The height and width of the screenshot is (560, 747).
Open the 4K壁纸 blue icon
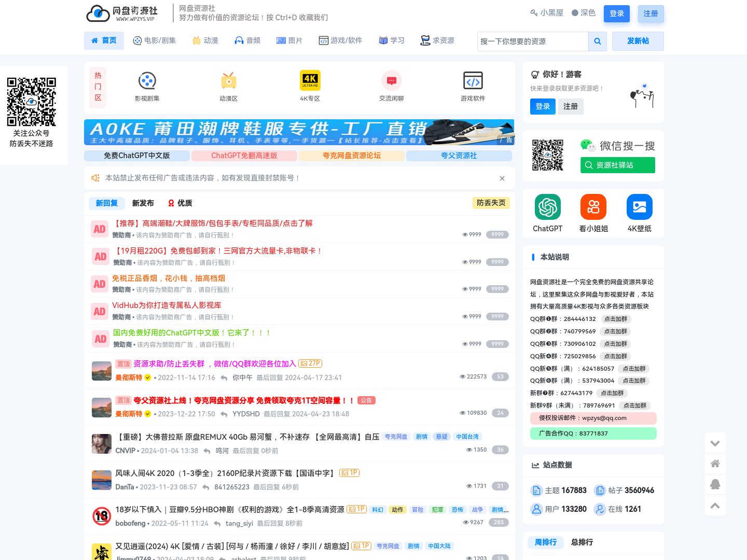click(640, 207)
